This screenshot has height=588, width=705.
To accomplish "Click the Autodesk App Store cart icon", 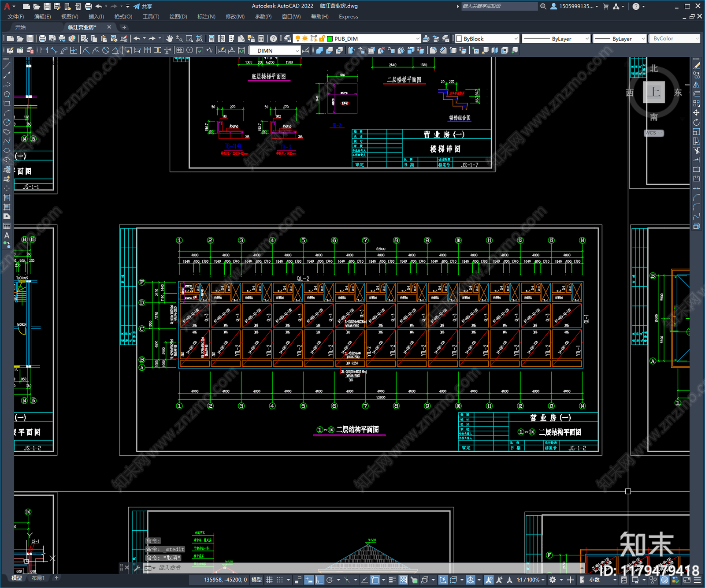I will point(606,6).
